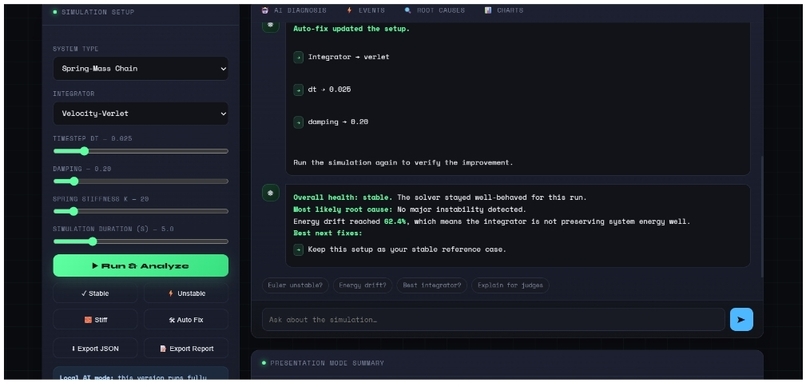Switch to the Charts tab
The image size is (806, 387).
tap(504, 10)
